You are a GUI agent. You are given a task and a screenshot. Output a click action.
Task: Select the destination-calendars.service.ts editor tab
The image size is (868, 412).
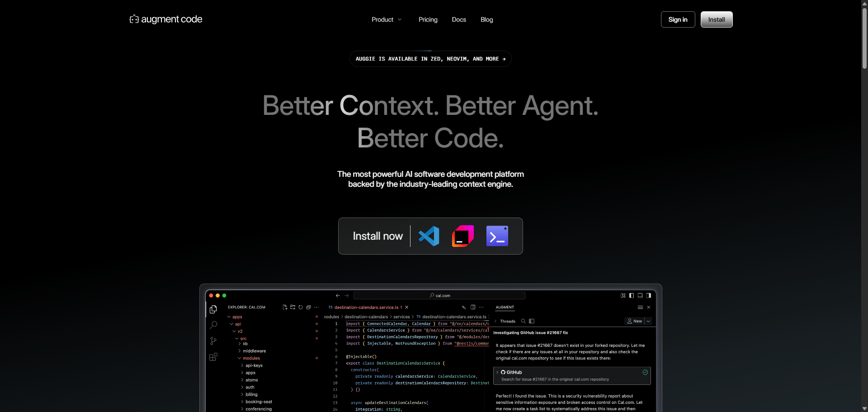(366, 308)
